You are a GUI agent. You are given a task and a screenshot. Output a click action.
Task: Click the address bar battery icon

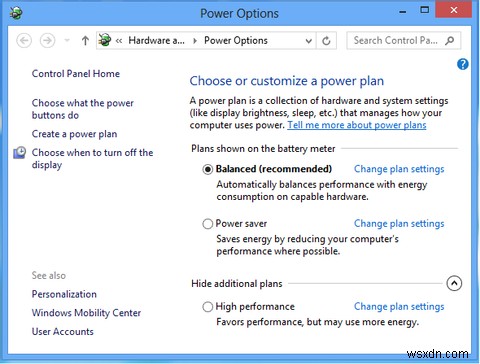click(x=105, y=40)
